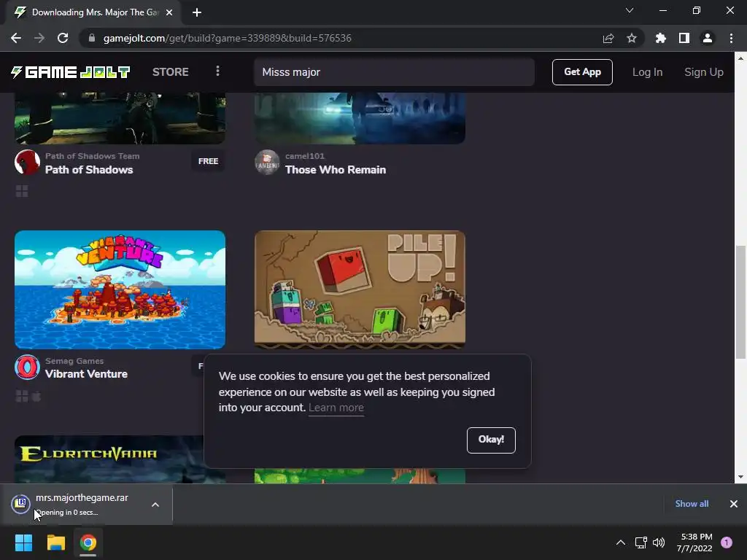The width and height of the screenshot is (747, 560).
Task: Share this page from address bar
Action: point(608,38)
